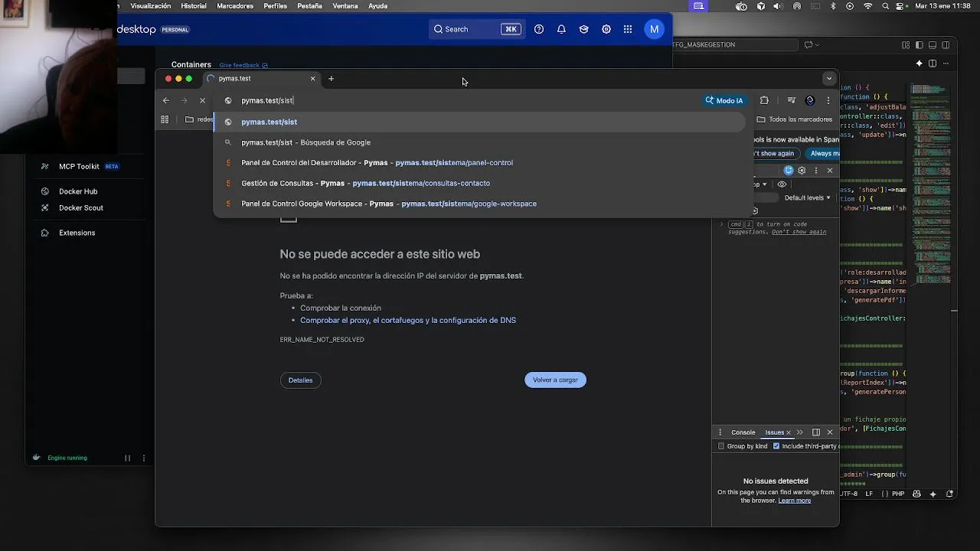Open drawer three-dot menu

(720, 432)
